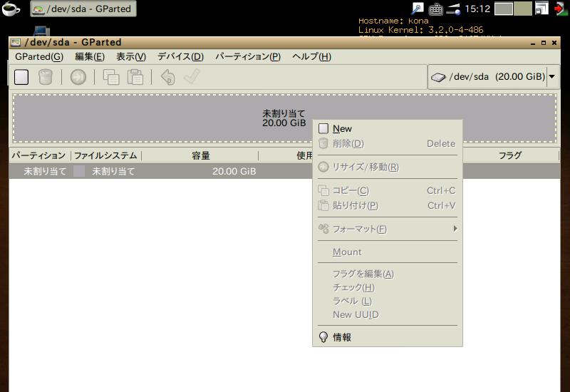
Task: Choose コピー(C) from the context menu
Action: coord(388,190)
